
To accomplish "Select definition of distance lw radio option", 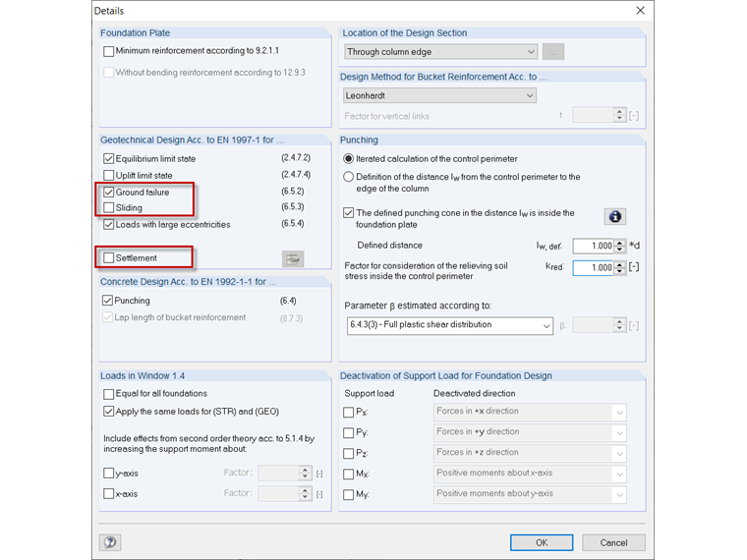I will (x=349, y=178).
